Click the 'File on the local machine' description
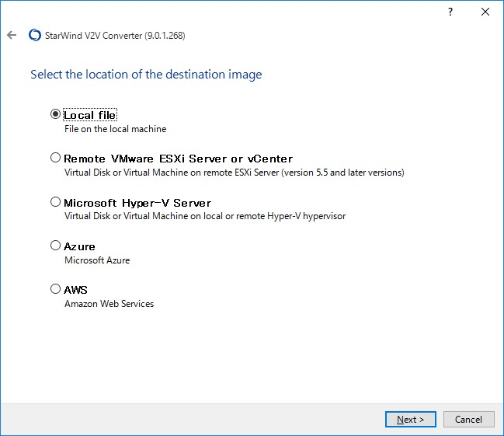Image resolution: width=504 pixels, height=436 pixels. click(x=116, y=129)
